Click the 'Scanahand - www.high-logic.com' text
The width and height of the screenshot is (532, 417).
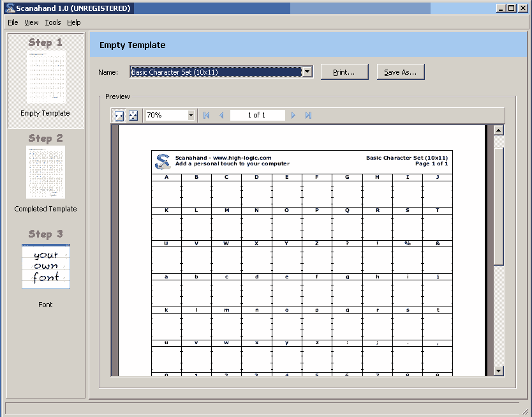coord(223,158)
